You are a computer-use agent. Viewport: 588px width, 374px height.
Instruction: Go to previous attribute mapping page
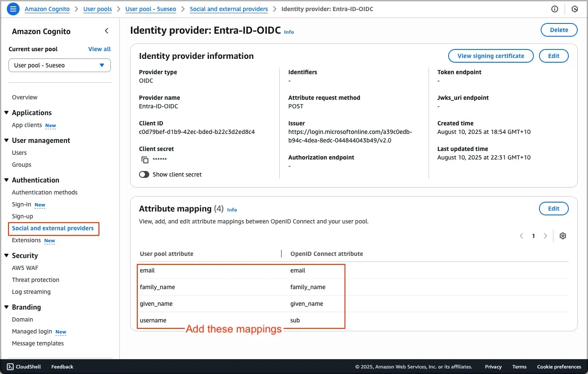[x=521, y=236]
